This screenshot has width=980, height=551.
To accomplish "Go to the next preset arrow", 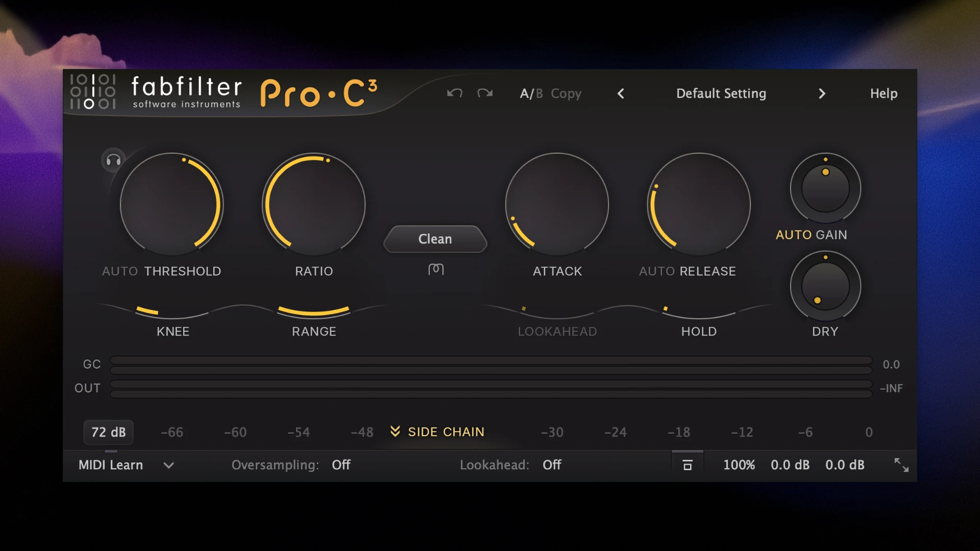I will [822, 93].
